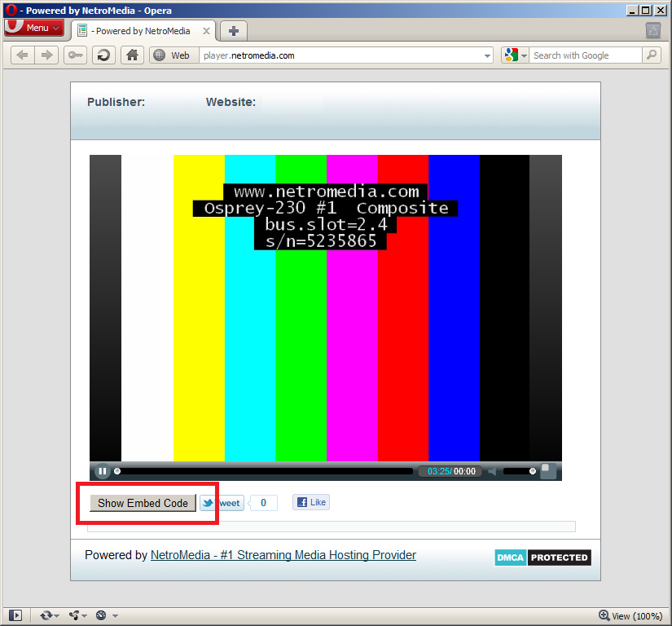Click the Tweet button
This screenshot has width=672, height=626.
pos(222,503)
